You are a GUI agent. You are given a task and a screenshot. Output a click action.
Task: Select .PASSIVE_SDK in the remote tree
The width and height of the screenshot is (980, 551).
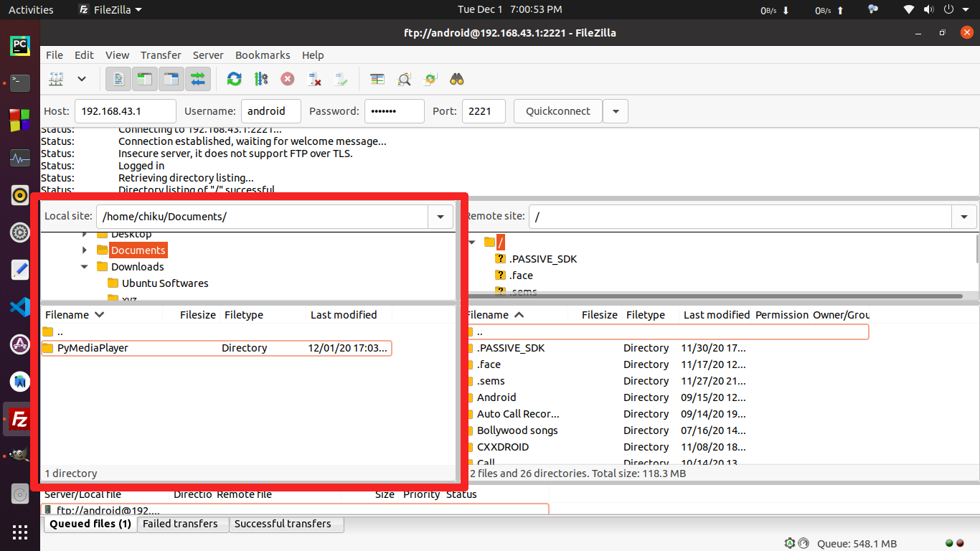[542, 259]
